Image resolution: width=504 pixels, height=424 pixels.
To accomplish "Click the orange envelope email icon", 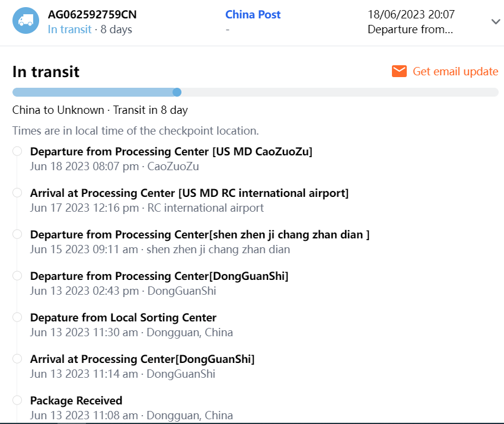I will 399,71.
